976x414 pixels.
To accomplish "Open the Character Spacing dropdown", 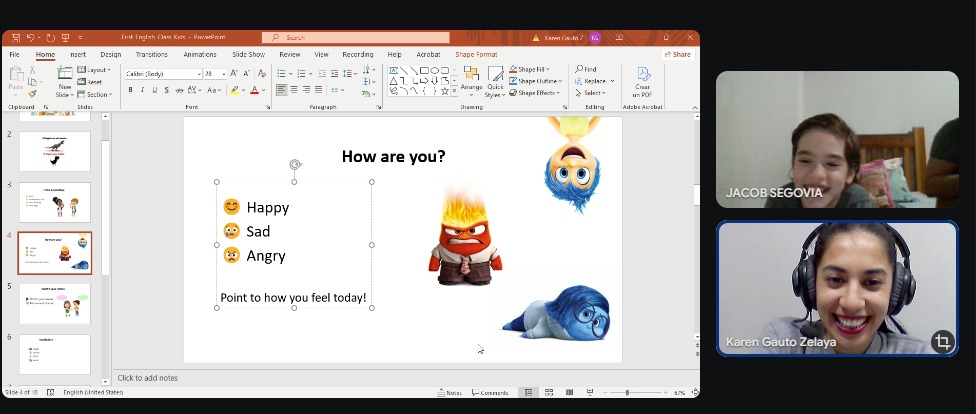I will (x=194, y=90).
